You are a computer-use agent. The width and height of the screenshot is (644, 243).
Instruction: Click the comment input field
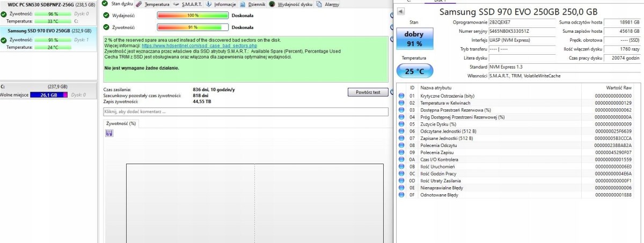click(245, 112)
